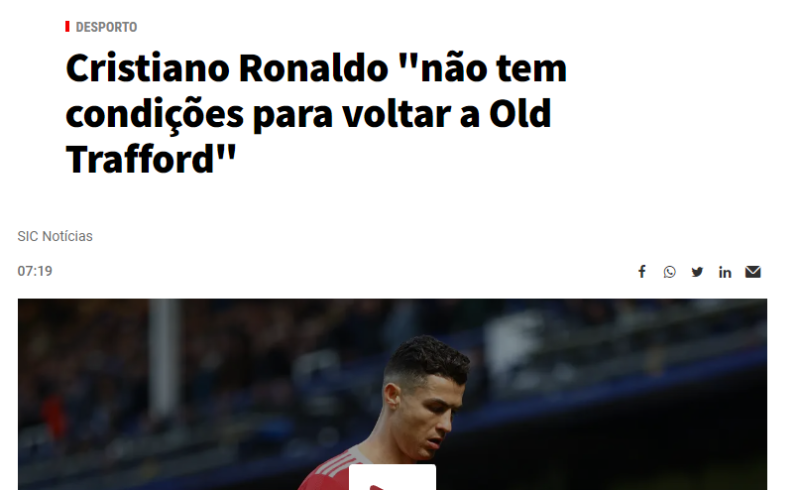Open the DESPORTO section link
The image size is (800, 490).
(x=106, y=27)
